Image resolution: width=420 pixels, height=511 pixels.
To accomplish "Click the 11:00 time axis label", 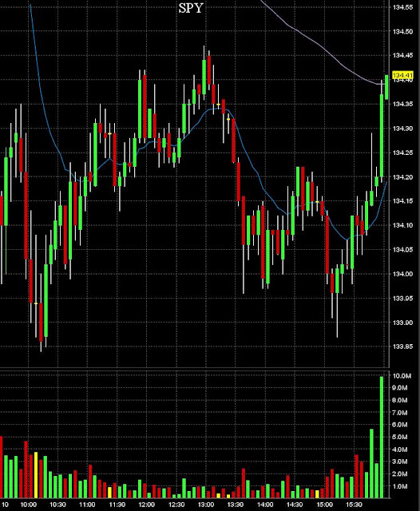I will pyautogui.click(x=87, y=505).
